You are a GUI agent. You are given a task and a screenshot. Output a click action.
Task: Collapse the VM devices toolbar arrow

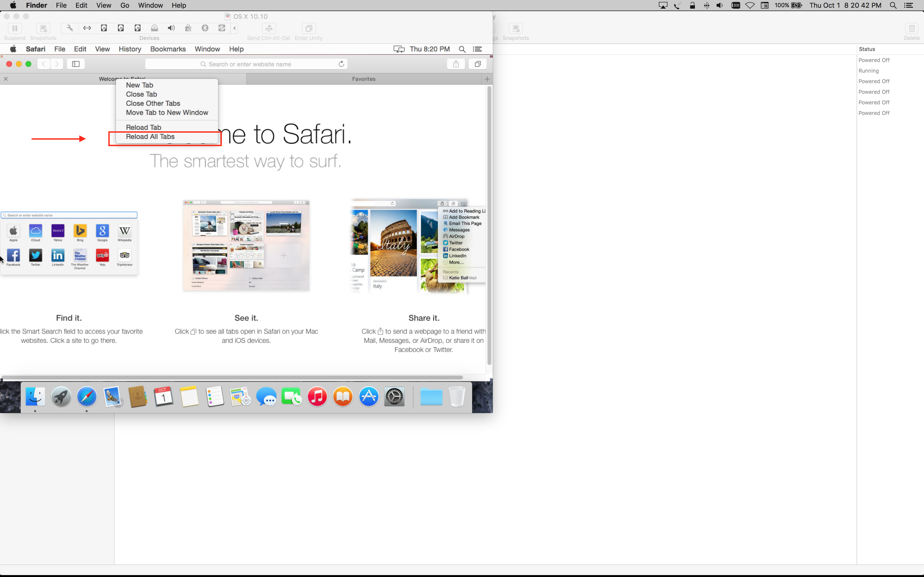[x=234, y=28]
